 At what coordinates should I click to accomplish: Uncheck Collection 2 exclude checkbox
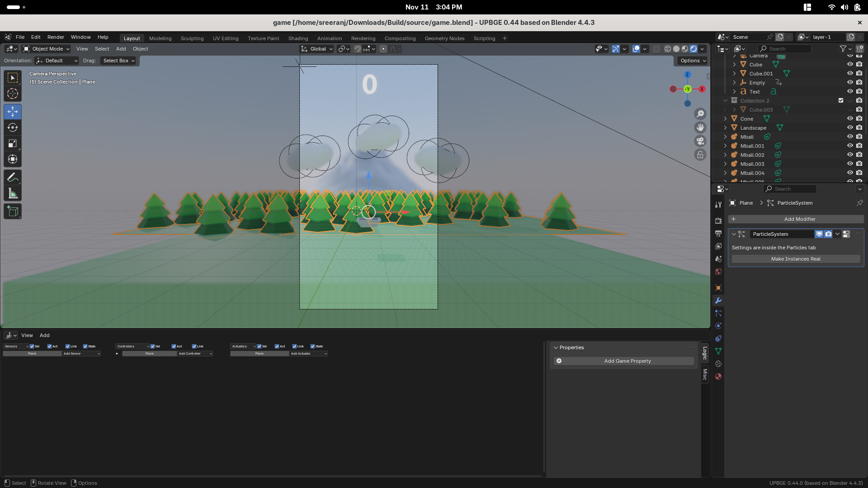click(841, 101)
